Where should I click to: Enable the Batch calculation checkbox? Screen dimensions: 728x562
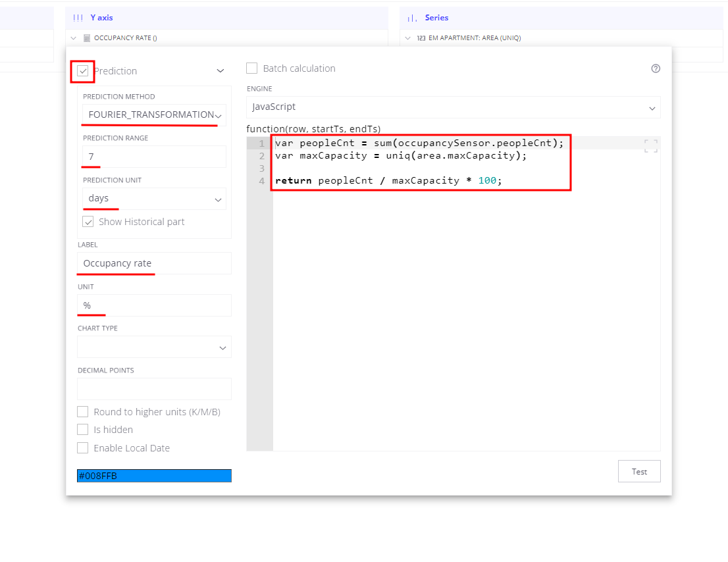point(251,68)
